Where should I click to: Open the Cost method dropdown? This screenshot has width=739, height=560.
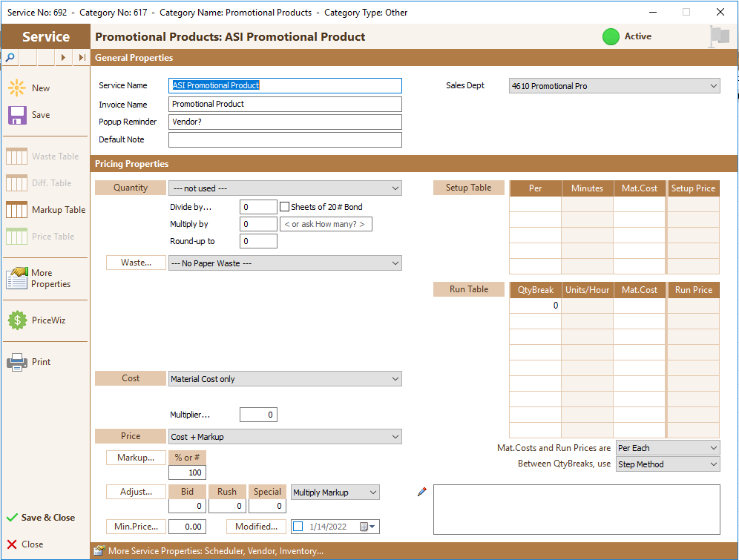click(285, 379)
